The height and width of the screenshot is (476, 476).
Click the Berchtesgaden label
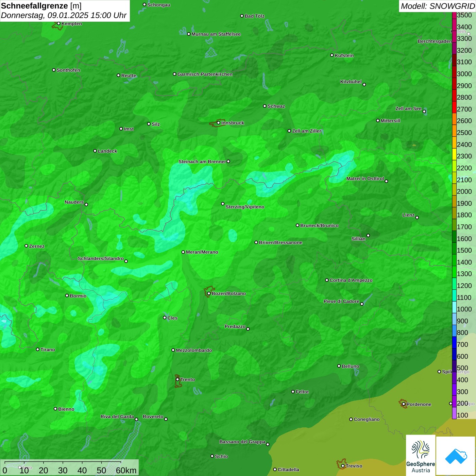(x=435, y=41)
